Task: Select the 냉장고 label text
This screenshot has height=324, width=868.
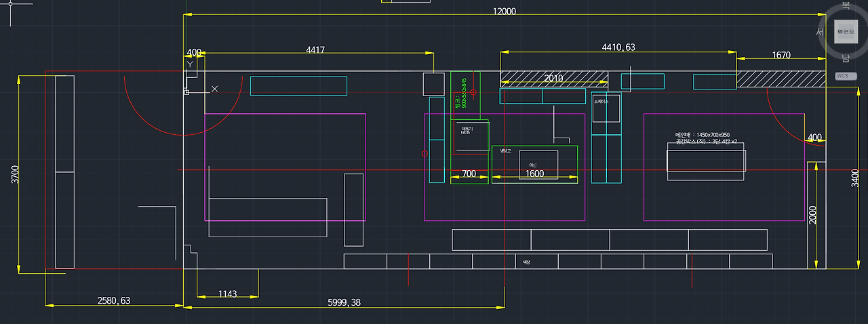Action: (x=505, y=150)
